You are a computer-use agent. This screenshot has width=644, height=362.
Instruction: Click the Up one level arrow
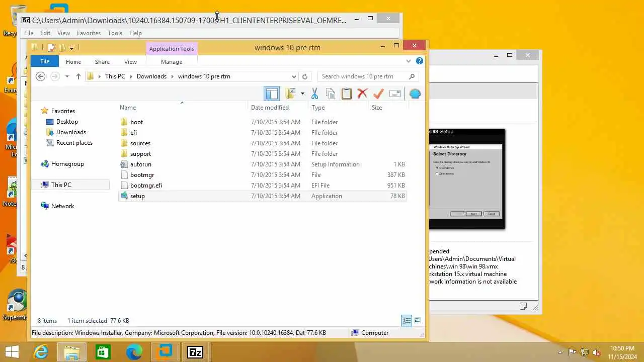click(x=78, y=76)
